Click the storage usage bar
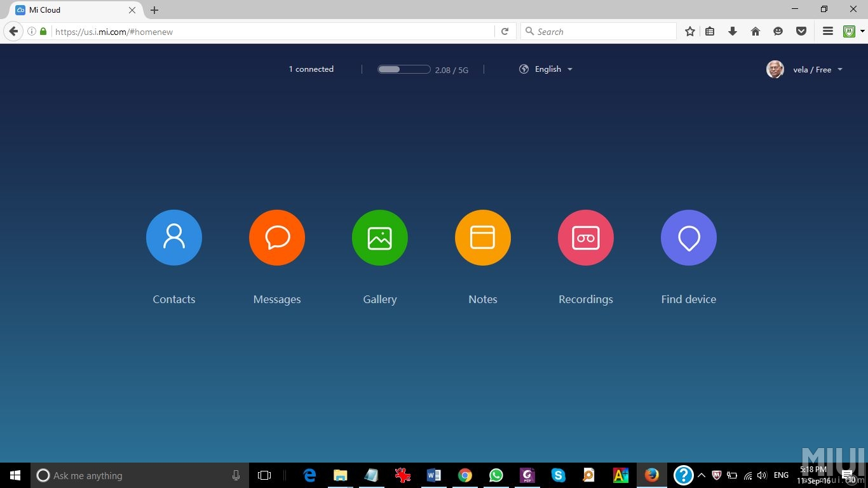 coord(404,69)
